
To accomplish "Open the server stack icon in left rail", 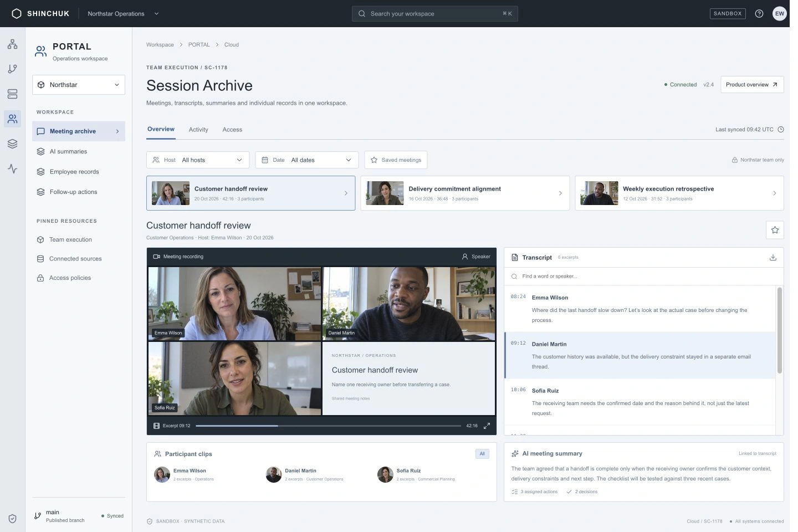I will coord(12,94).
